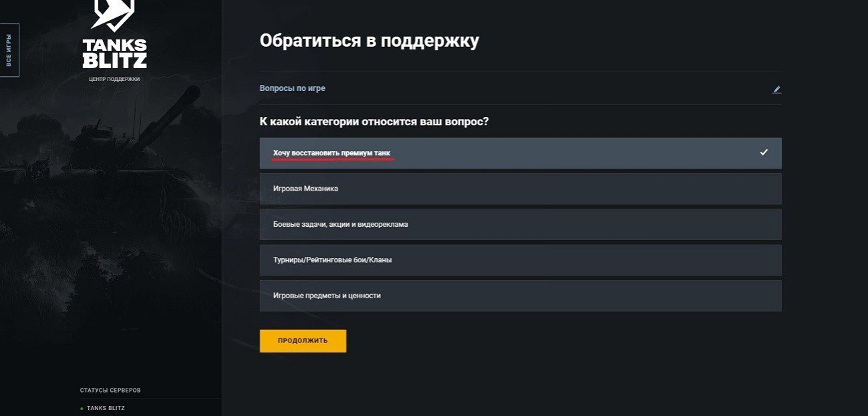
Task: Expand the СТАТУСЫ СЕРВЕРОВ section
Action: coord(110,390)
